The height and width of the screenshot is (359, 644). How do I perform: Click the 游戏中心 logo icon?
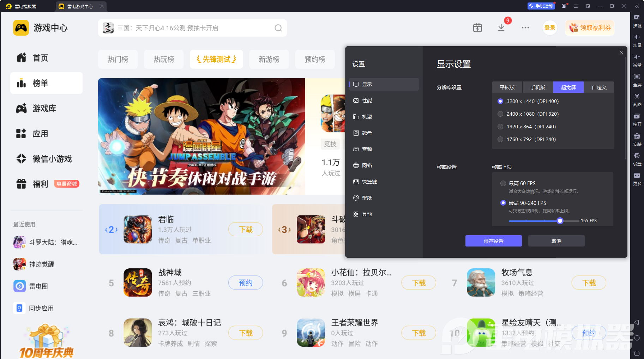pos(21,28)
